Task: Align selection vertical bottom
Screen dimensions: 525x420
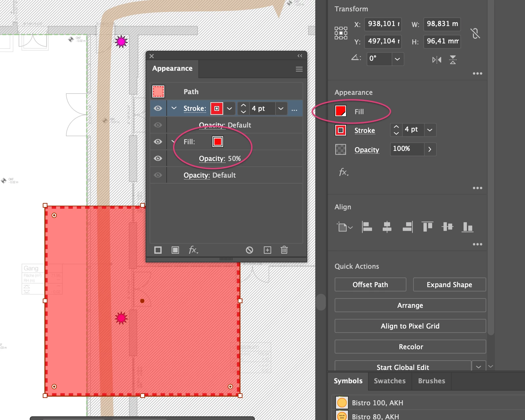Action: click(468, 227)
